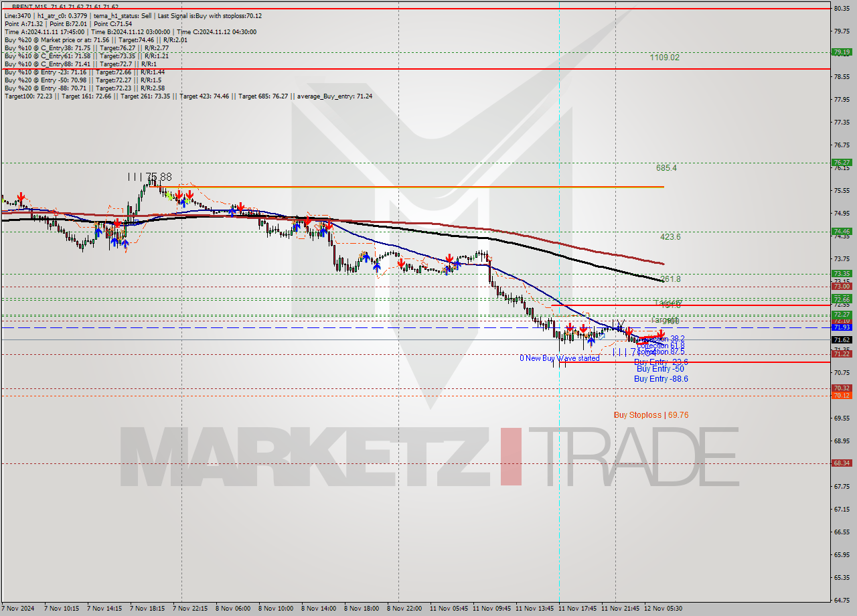Click the 69.55 price axis value
Viewport: 857px width, 616px height.
pyautogui.click(x=842, y=418)
